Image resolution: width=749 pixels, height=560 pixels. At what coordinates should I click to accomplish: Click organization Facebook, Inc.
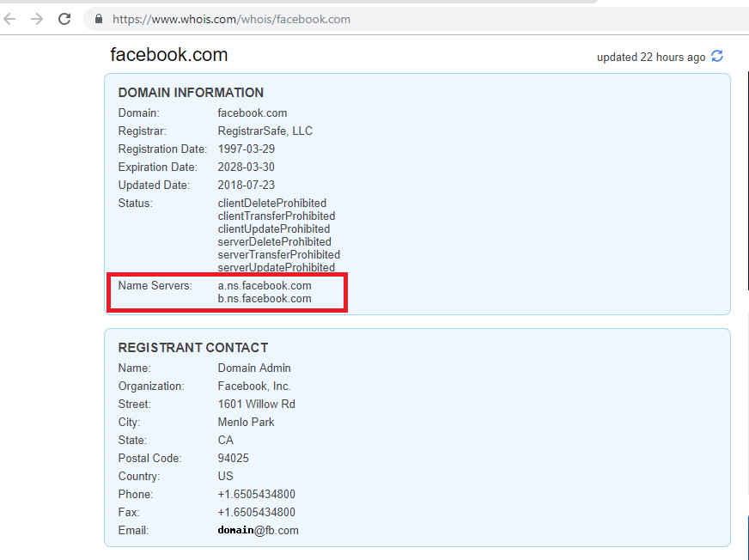coord(254,387)
